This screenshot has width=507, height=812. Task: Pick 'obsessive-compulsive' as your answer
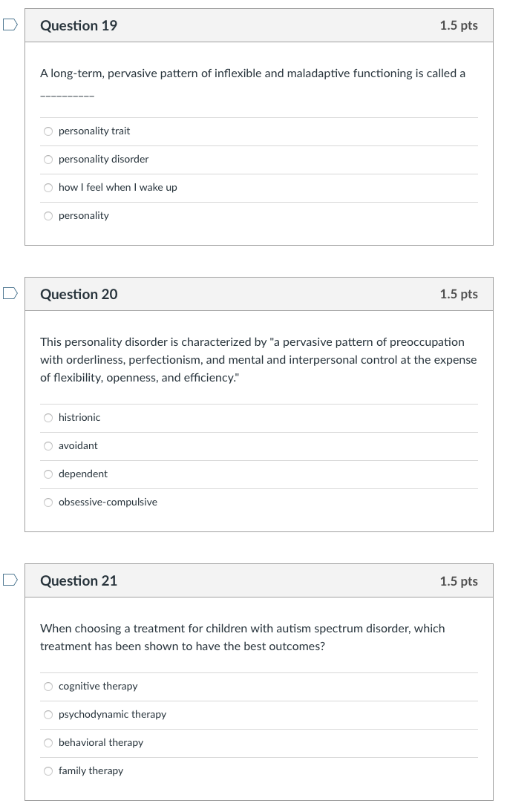[x=48, y=502]
